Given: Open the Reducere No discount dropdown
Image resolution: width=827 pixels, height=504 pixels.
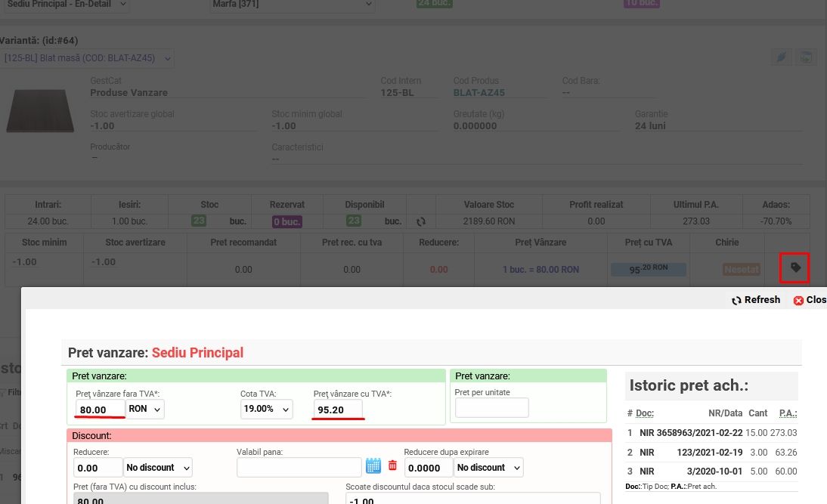Looking at the screenshot, I should pyautogui.click(x=158, y=468).
